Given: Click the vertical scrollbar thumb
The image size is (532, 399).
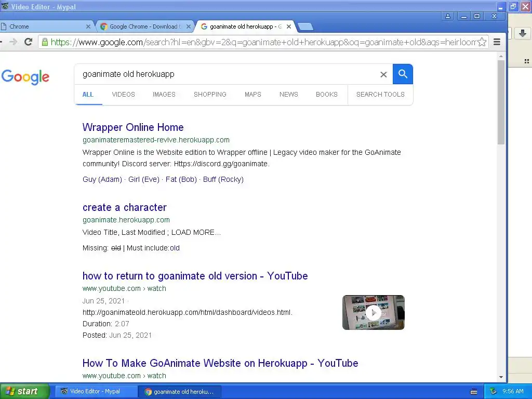Looking at the screenshot, I should click(x=501, y=102).
